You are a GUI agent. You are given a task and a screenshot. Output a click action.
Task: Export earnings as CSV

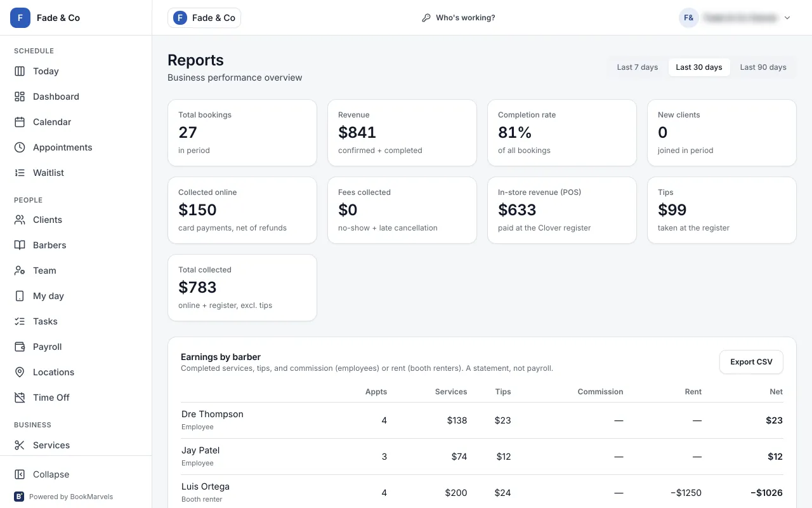751,362
